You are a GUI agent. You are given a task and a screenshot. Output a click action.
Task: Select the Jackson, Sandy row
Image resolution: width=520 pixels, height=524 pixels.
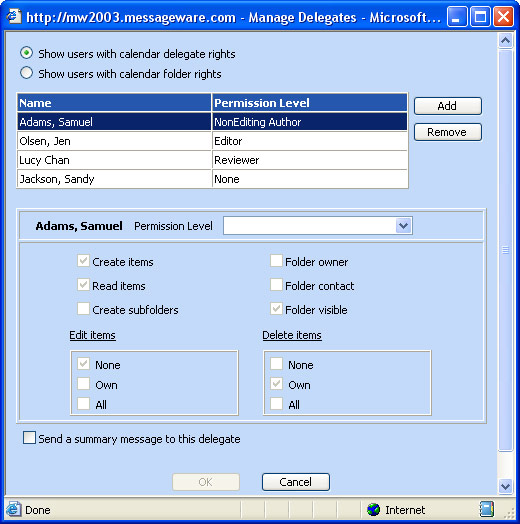tap(213, 179)
